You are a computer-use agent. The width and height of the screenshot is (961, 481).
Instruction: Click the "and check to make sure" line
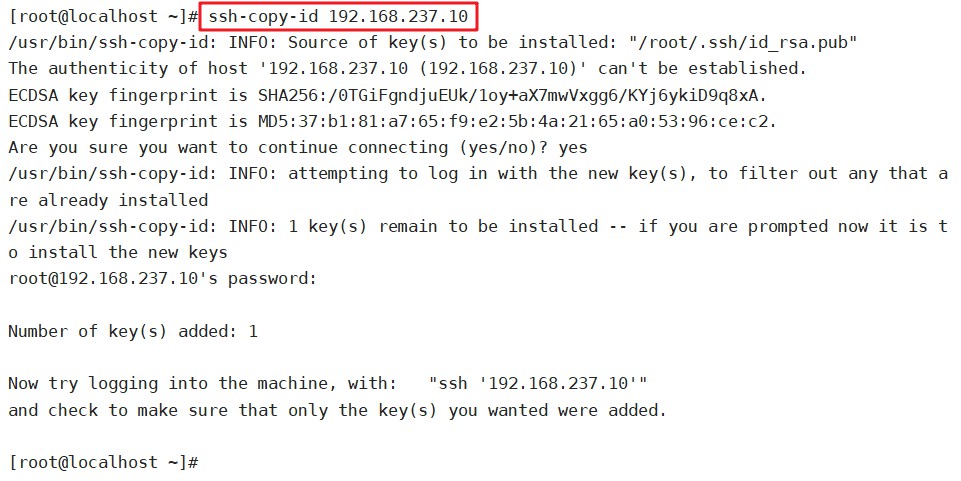pyautogui.click(x=336, y=409)
